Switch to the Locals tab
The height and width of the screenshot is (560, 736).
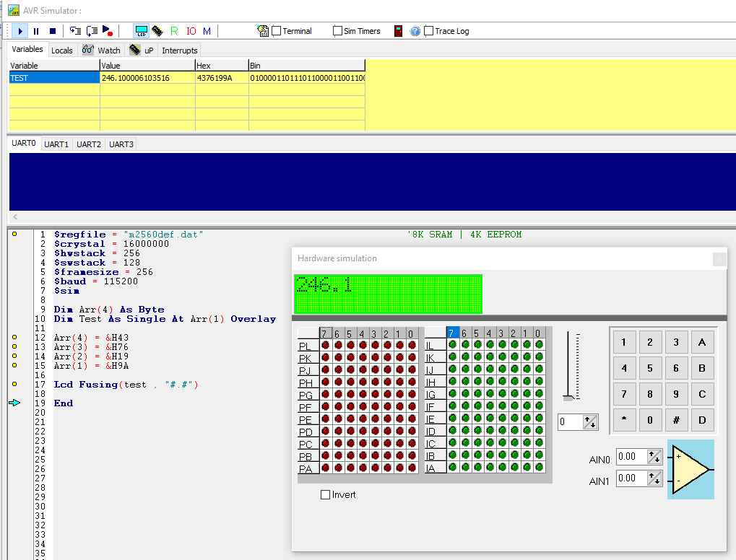tap(62, 51)
